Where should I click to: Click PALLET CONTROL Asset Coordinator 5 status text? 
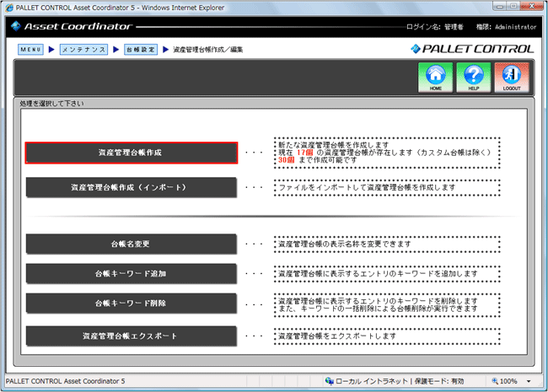[x=66, y=381]
